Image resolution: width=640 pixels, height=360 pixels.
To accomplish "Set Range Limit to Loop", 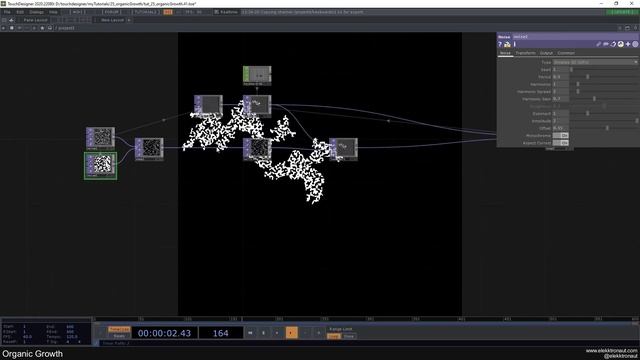I will (334, 336).
